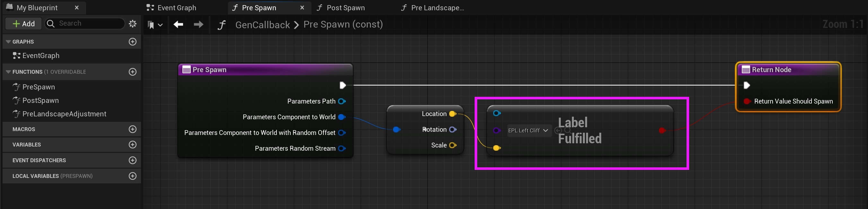Click Parameters Component to World pin
Viewport: 868px width, 209px height.
[x=342, y=117]
